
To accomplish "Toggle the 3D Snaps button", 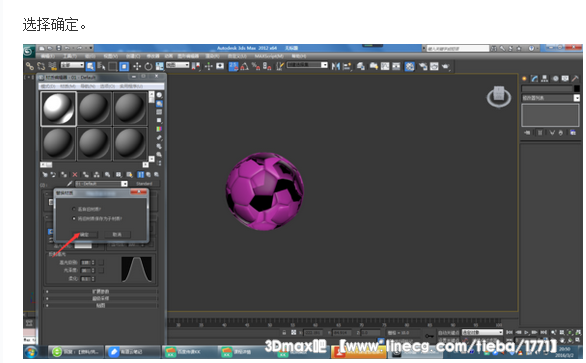I will (x=233, y=67).
